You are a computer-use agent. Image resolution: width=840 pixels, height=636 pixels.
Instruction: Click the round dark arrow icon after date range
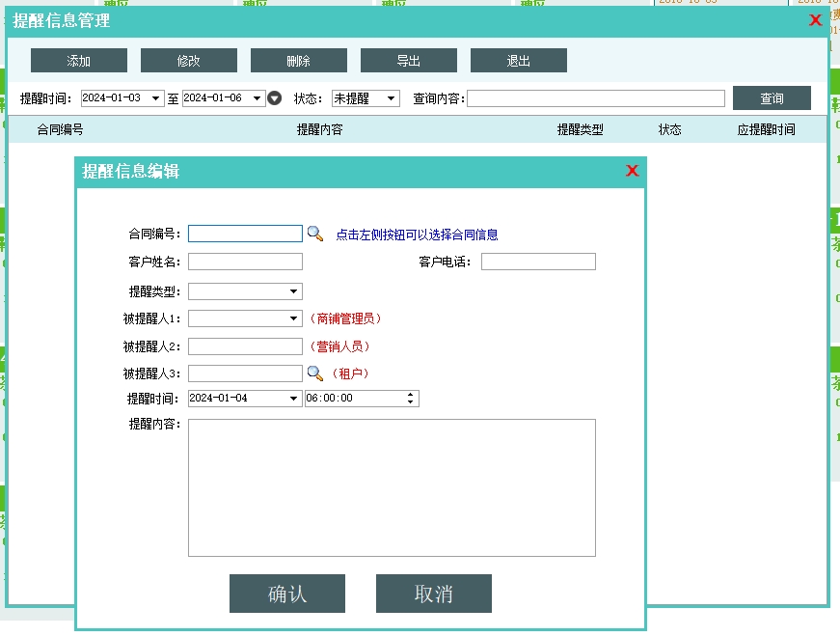click(275, 98)
